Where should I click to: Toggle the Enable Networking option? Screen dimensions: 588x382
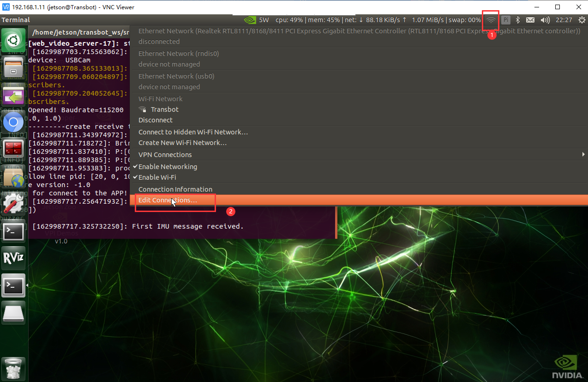click(359, 167)
